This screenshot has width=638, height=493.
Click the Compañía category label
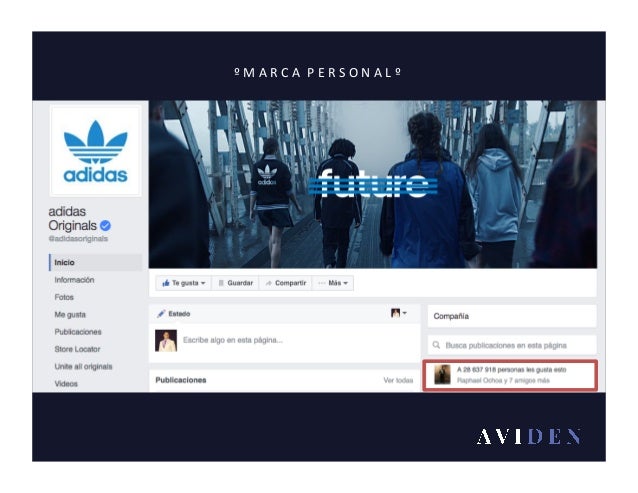pyautogui.click(x=451, y=316)
